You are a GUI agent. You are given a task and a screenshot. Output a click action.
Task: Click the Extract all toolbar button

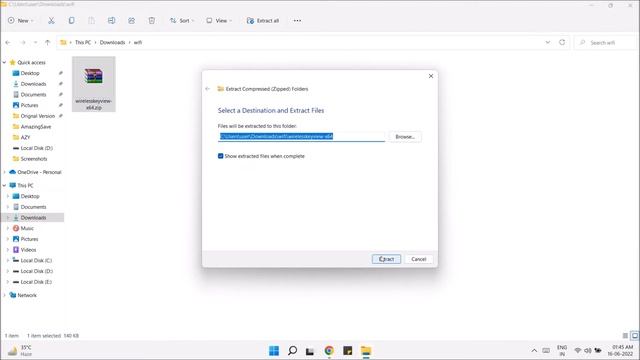[263, 20]
